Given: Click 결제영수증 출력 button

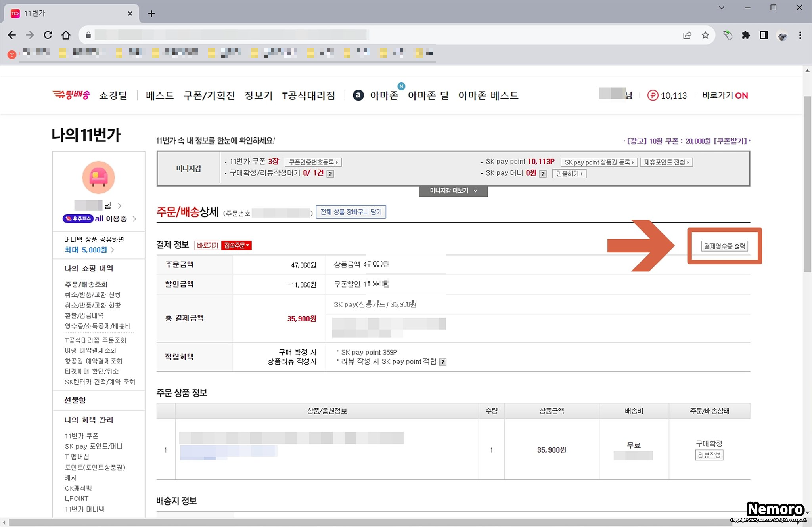Looking at the screenshot, I should [x=724, y=246].
